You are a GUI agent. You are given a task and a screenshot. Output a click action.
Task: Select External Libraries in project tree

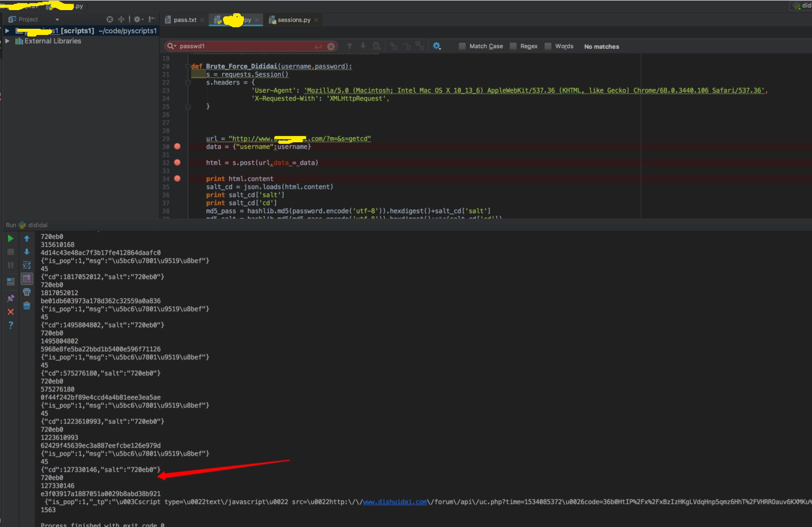[x=53, y=41]
